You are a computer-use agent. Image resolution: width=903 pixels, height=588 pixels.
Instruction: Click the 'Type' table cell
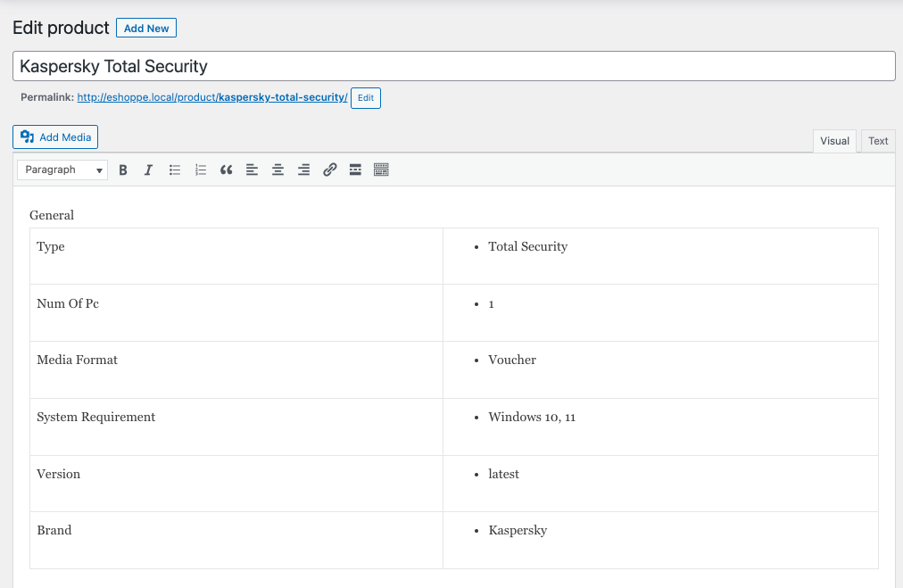tap(236, 256)
